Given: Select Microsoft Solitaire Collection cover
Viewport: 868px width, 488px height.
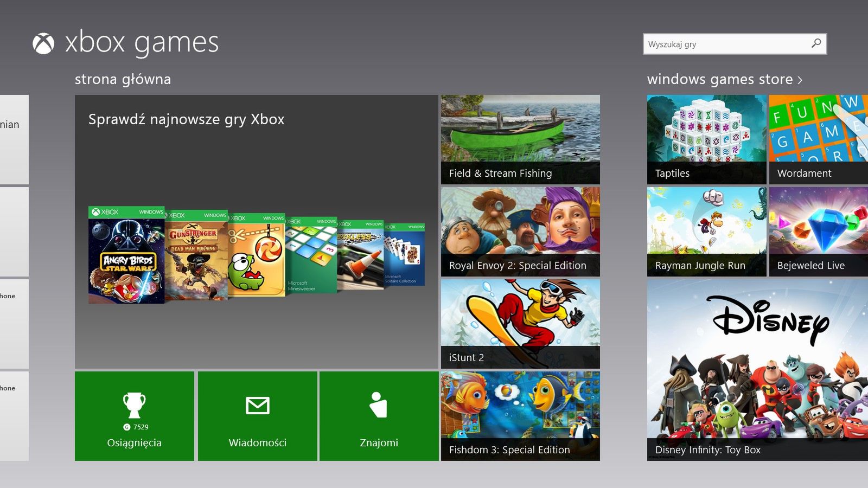Looking at the screenshot, I should tap(405, 255).
